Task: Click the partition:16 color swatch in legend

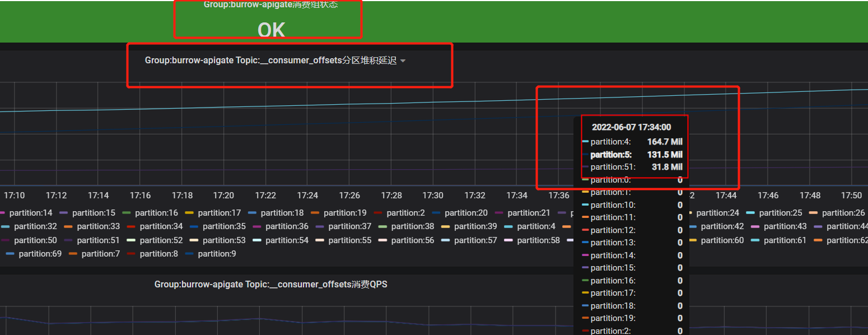Action: pyautogui.click(x=126, y=213)
